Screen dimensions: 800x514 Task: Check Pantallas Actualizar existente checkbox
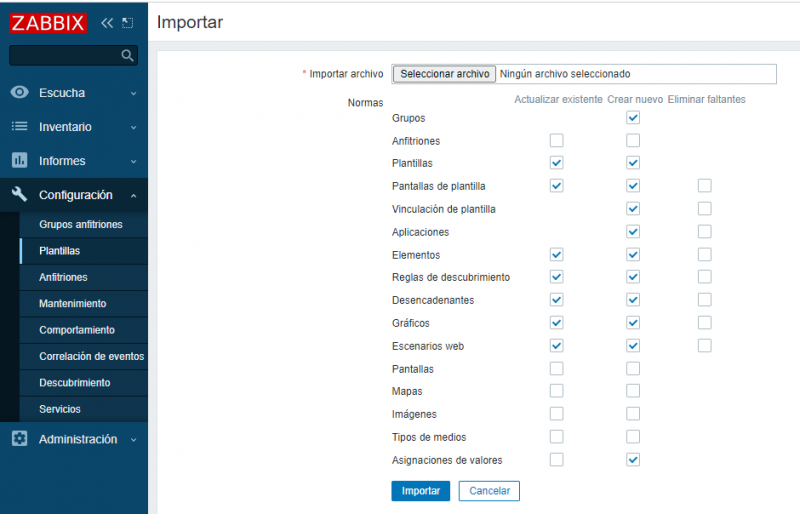pyautogui.click(x=556, y=369)
